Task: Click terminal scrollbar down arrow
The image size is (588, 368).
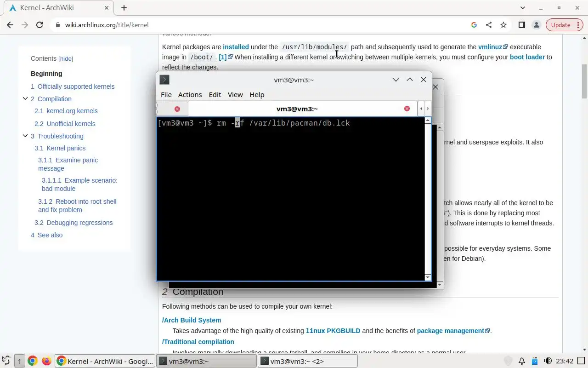Action: tap(428, 277)
